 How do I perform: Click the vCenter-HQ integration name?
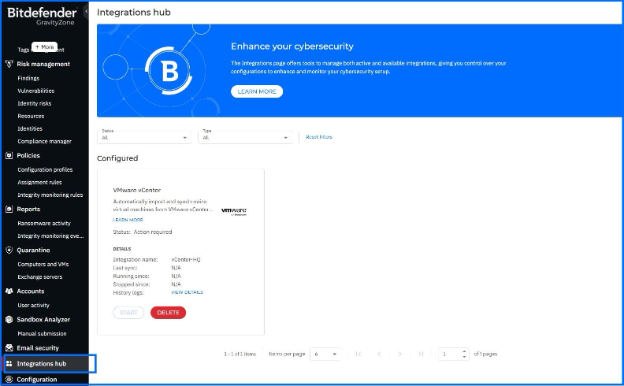pos(186,259)
